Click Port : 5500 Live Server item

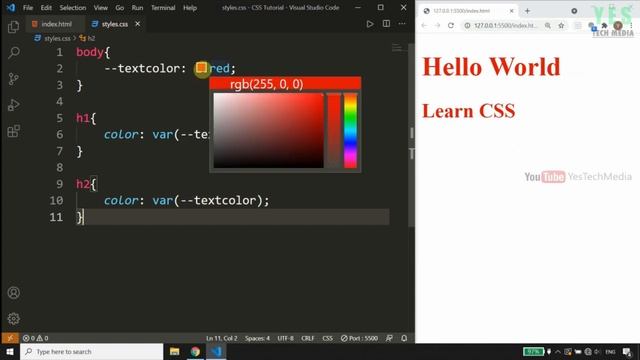tap(359, 338)
